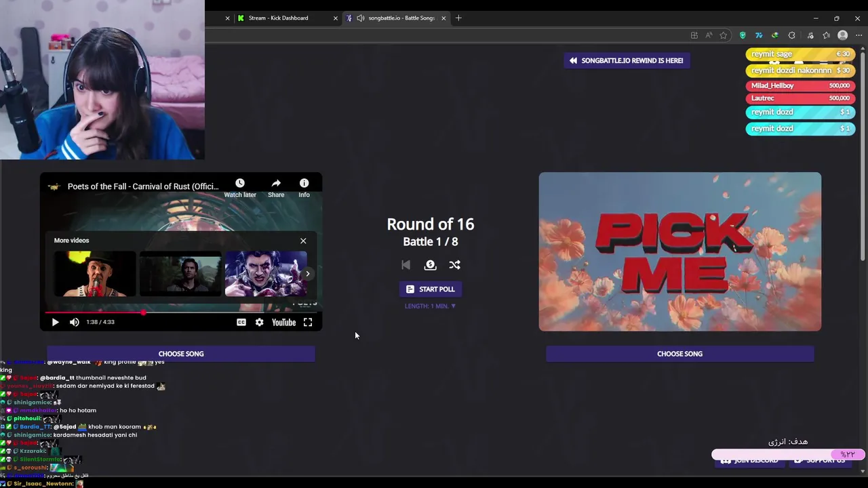The width and height of the screenshot is (868, 488).
Task: Close the Kick Dashboard tab
Action: [x=335, y=18]
